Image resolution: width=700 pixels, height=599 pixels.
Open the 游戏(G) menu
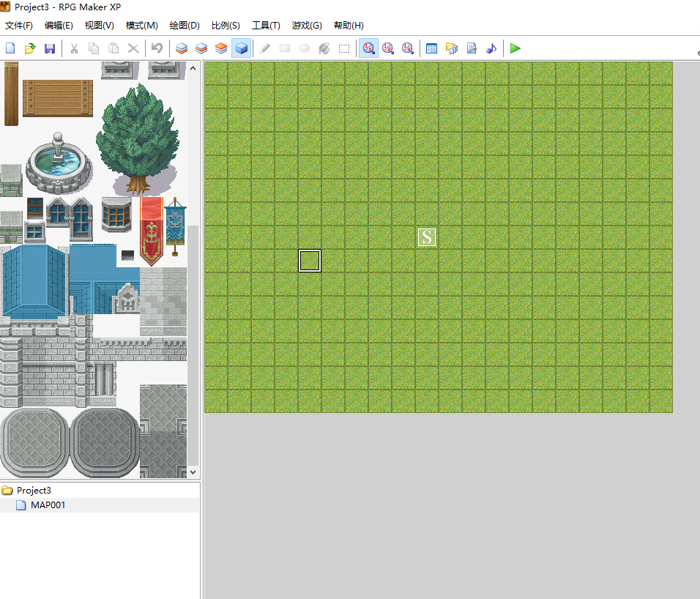coord(307,26)
